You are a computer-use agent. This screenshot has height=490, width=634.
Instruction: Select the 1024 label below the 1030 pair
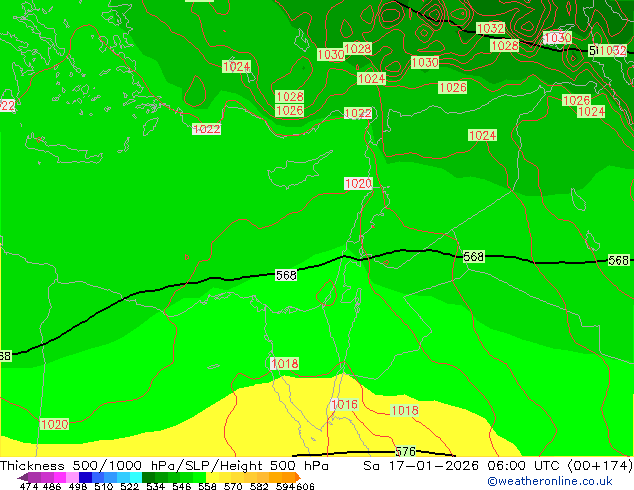(x=372, y=78)
